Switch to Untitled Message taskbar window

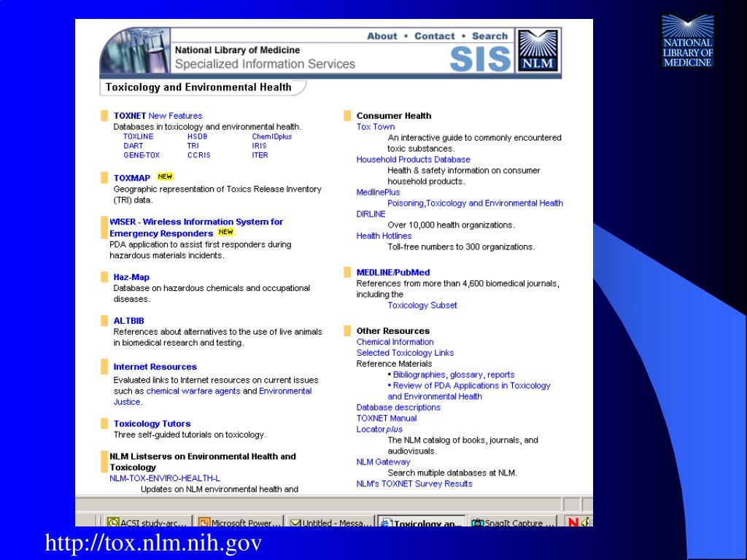pyautogui.click(x=331, y=522)
